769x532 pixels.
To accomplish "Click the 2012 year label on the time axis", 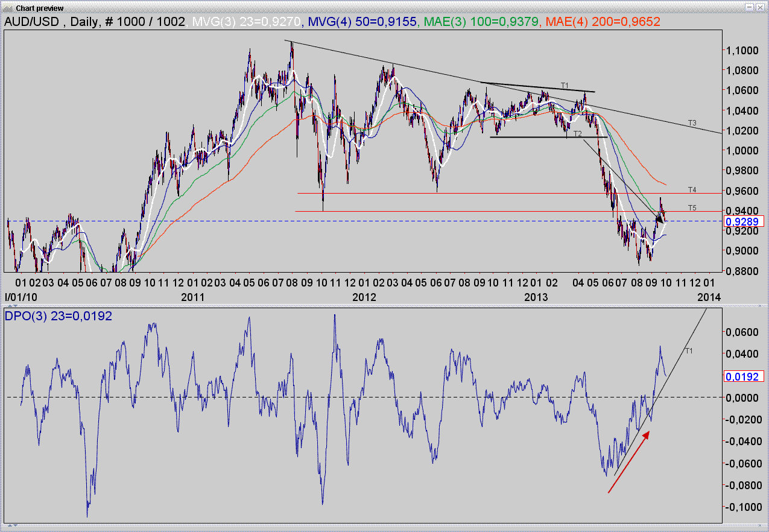I will 364,297.
